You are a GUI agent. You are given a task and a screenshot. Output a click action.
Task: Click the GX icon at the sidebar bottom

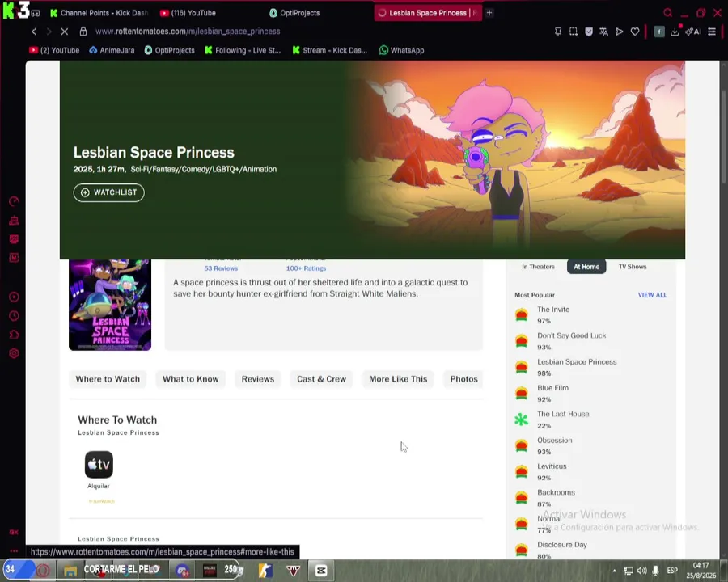click(x=14, y=532)
